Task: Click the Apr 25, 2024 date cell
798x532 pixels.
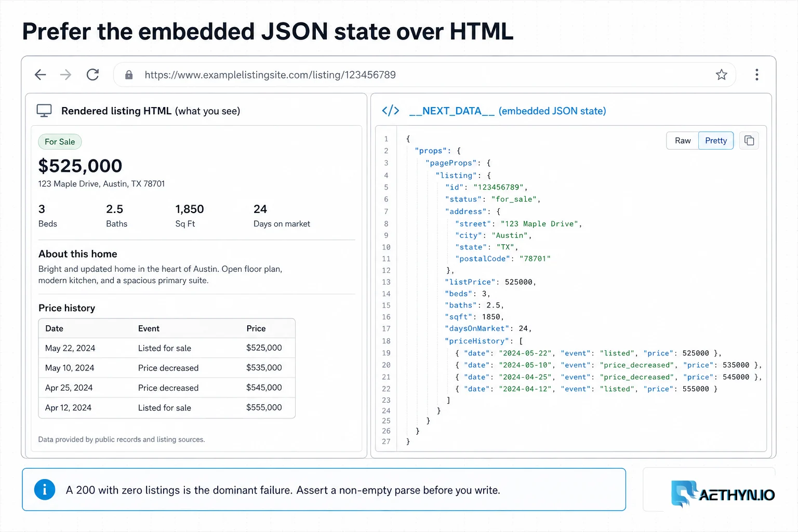Action: pyautogui.click(x=69, y=388)
